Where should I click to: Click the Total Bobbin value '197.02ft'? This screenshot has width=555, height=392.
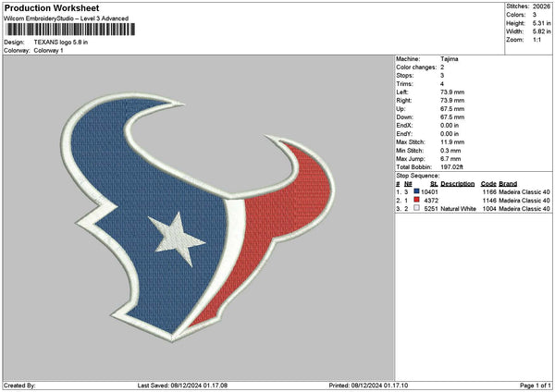point(451,167)
